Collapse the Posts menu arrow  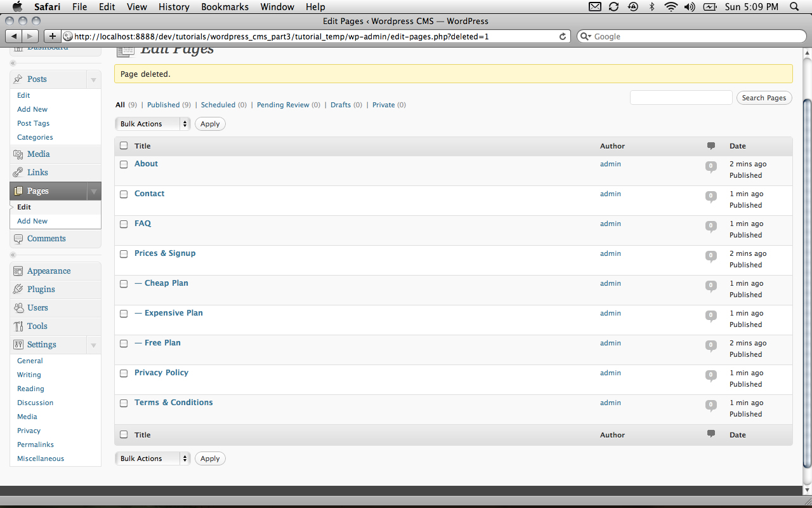click(x=93, y=79)
